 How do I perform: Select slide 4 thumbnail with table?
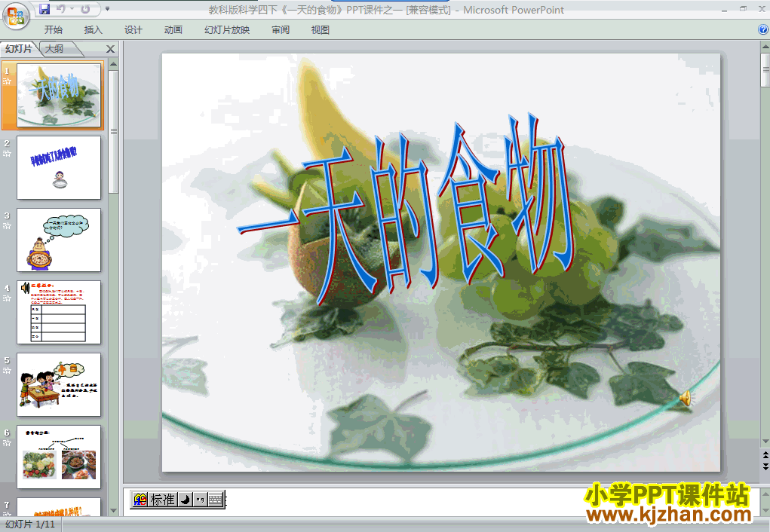click(59, 312)
